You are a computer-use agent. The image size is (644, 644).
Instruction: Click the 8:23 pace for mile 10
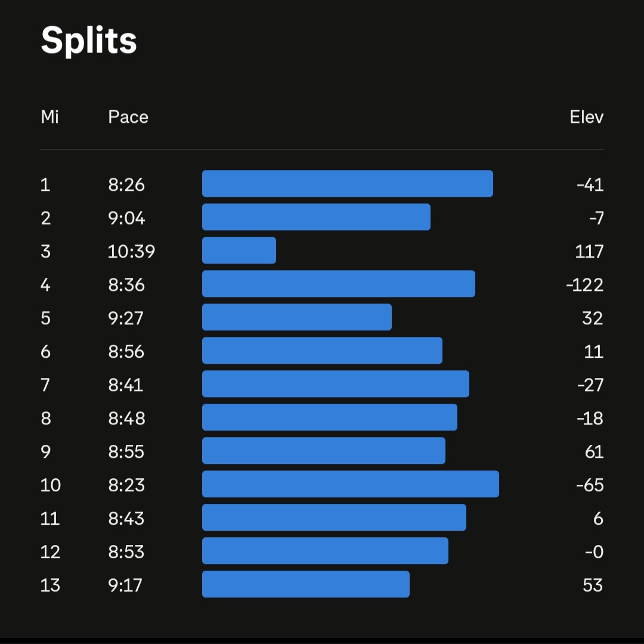pos(126,485)
